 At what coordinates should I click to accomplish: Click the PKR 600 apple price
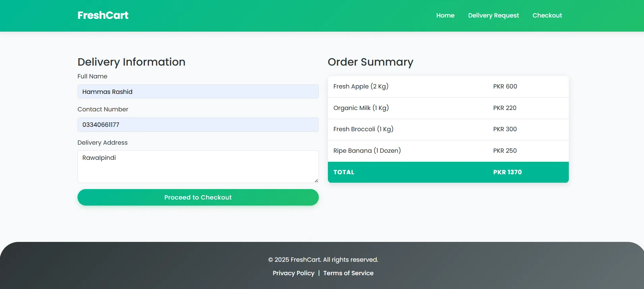click(505, 86)
